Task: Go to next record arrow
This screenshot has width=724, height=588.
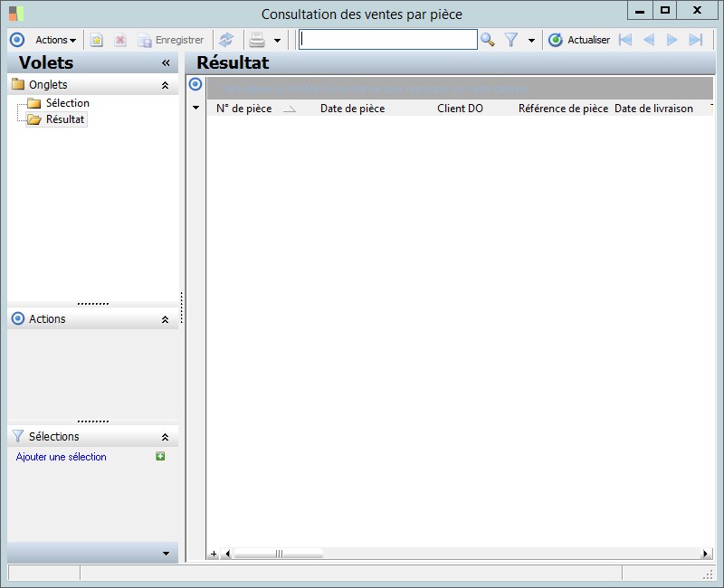Action: click(672, 40)
